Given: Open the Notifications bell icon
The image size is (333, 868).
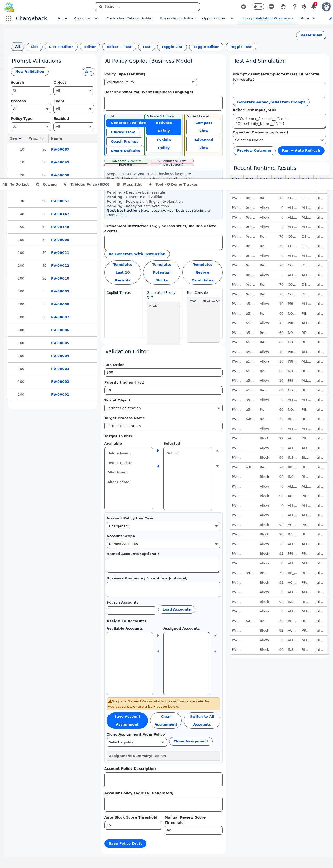Looking at the screenshot, I should coord(314,6).
